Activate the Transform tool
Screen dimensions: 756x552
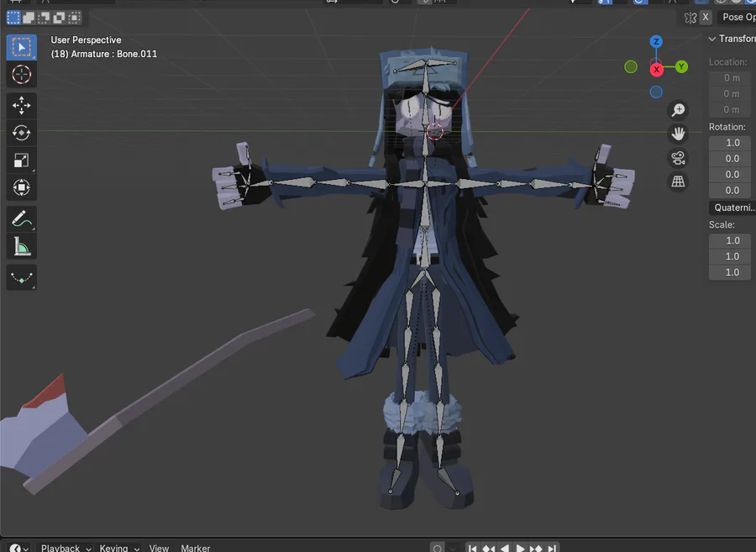(21, 187)
